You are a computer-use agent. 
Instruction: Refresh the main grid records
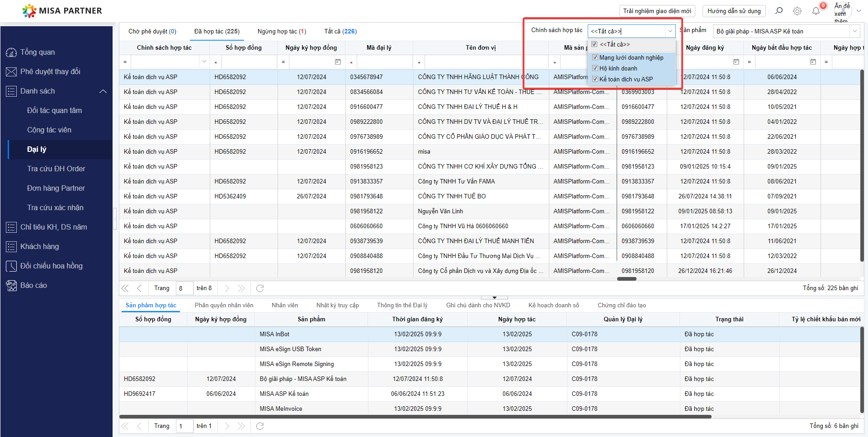click(x=260, y=288)
